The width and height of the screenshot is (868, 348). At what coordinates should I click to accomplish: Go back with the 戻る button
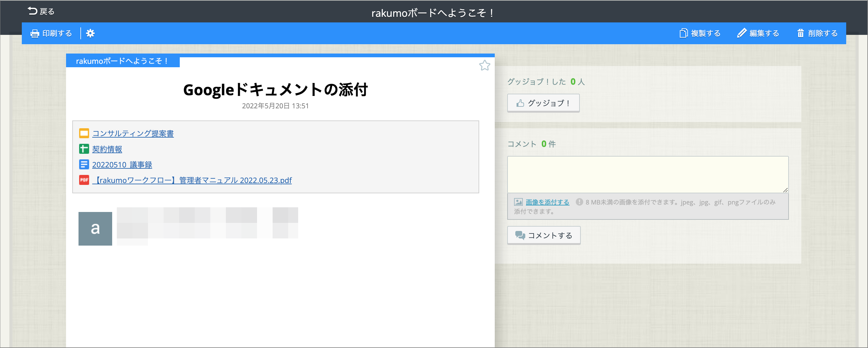tap(41, 12)
